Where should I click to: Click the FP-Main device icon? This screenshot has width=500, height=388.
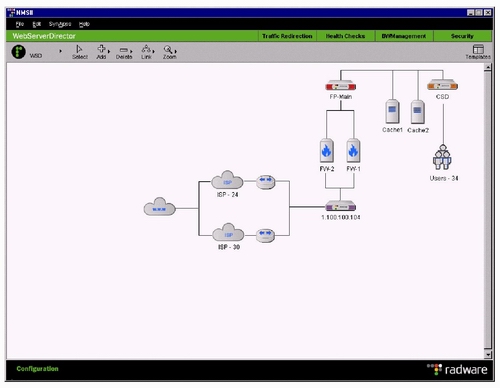(341, 85)
